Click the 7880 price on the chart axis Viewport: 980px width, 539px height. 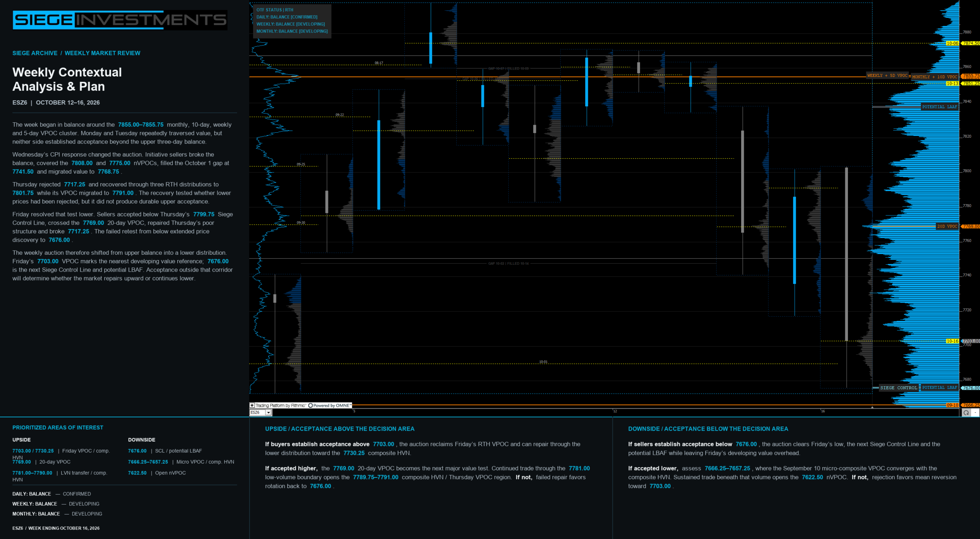click(x=967, y=32)
